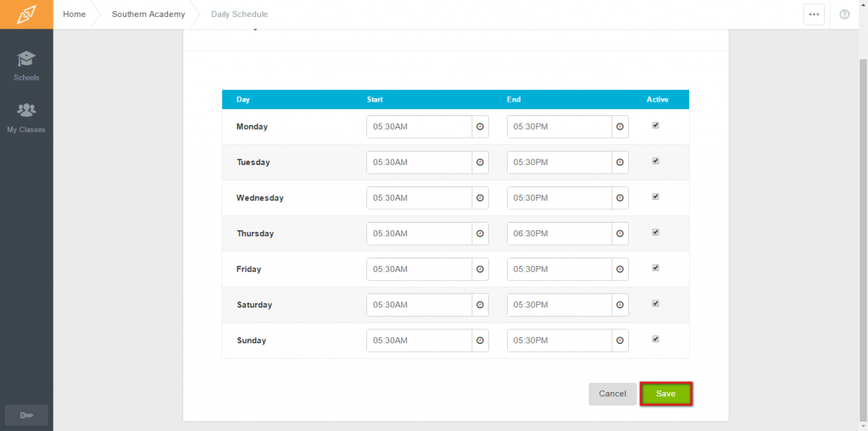Click the Sunday row label
This screenshot has height=431, width=868.
[x=251, y=340]
